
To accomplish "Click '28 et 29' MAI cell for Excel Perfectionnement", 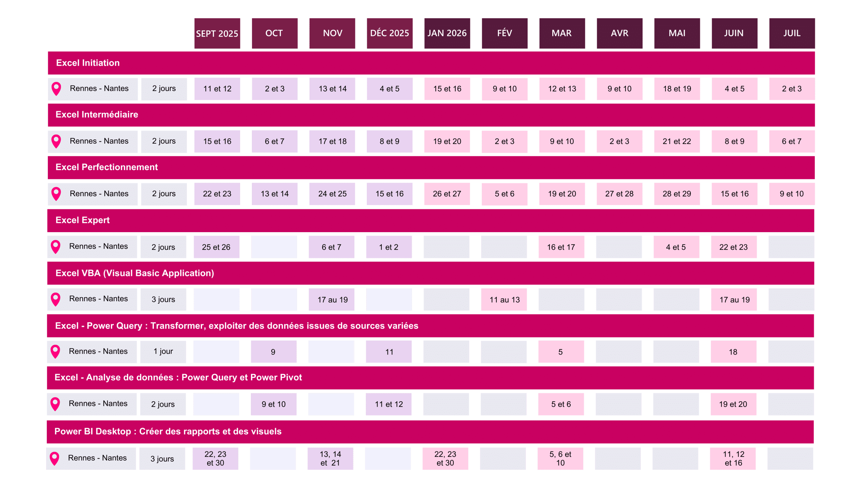I will tap(677, 194).
